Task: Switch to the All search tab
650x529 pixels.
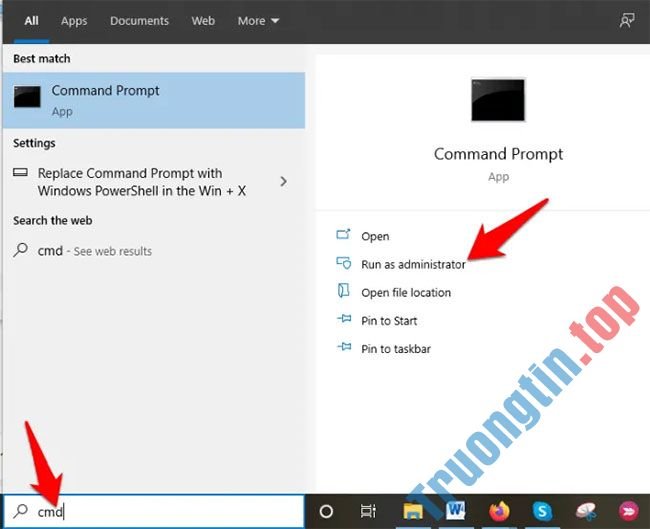Action: (32, 21)
